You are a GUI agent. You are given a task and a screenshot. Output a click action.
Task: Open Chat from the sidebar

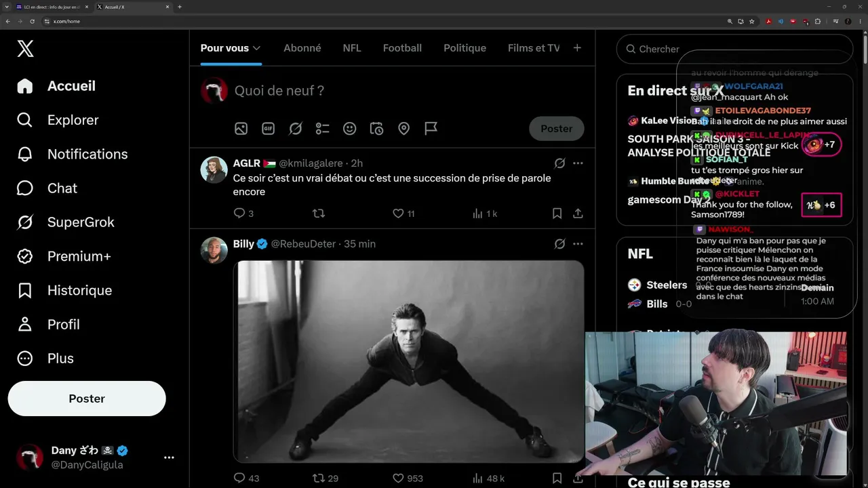pyautogui.click(x=47, y=188)
